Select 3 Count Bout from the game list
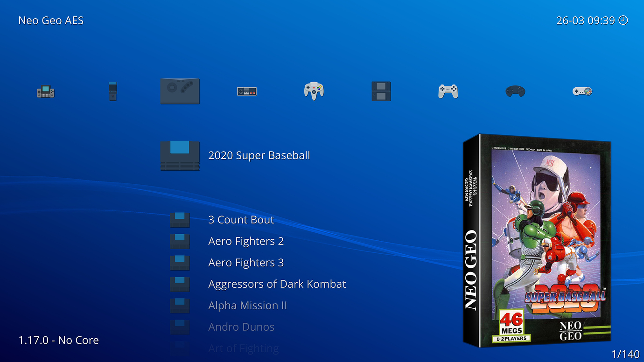This screenshot has width=644, height=362. coord(241,219)
